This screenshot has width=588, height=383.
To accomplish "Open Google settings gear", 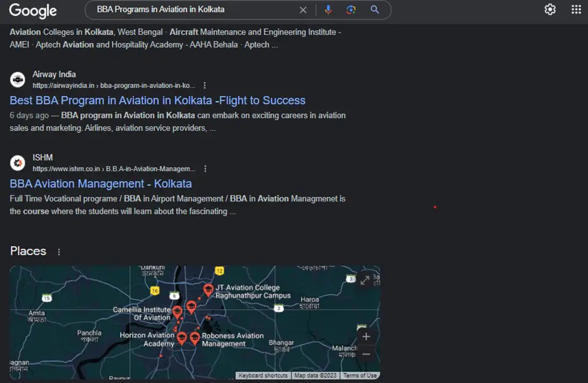I will [550, 10].
